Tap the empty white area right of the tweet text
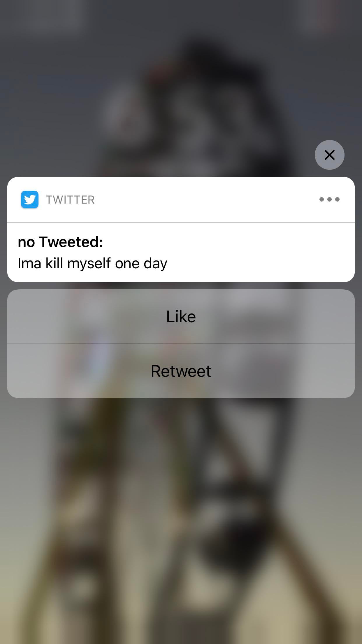 click(262, 263)
